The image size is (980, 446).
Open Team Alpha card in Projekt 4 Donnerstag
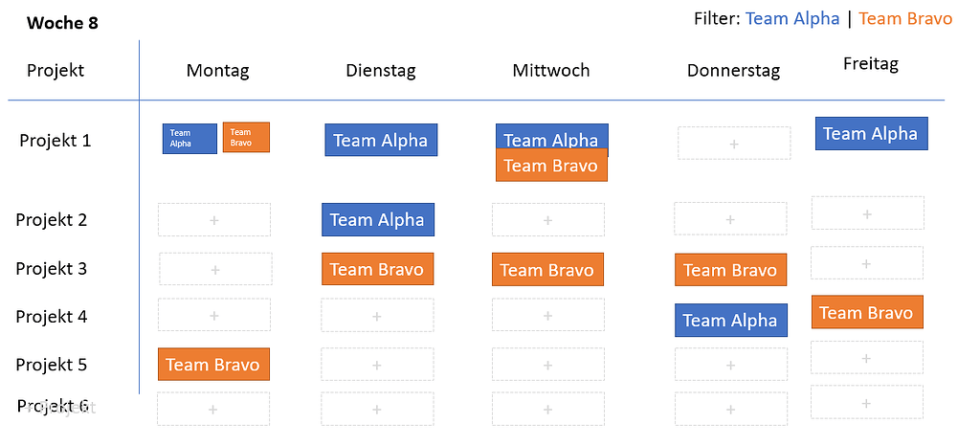(x=731, y=321)
